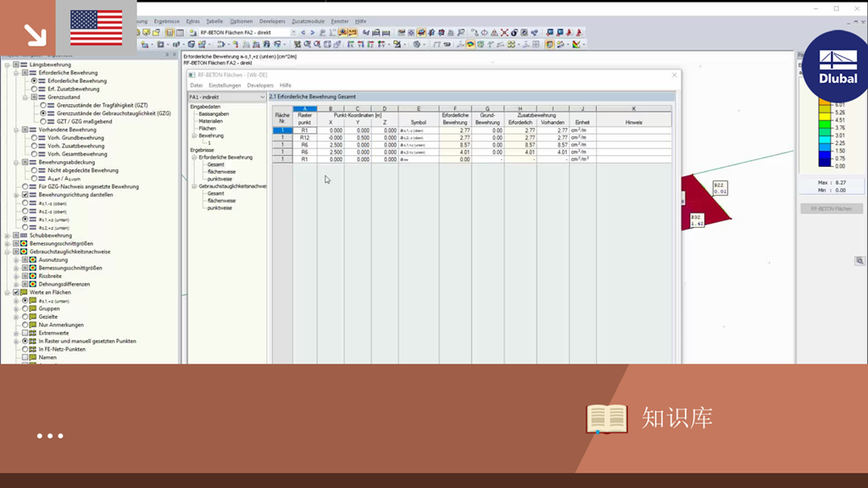Select Nicht abgedeckte Bewehrung radio button
Image resolution: width=868 pixels, height=488 pixels.
click(x=34, y=170)
